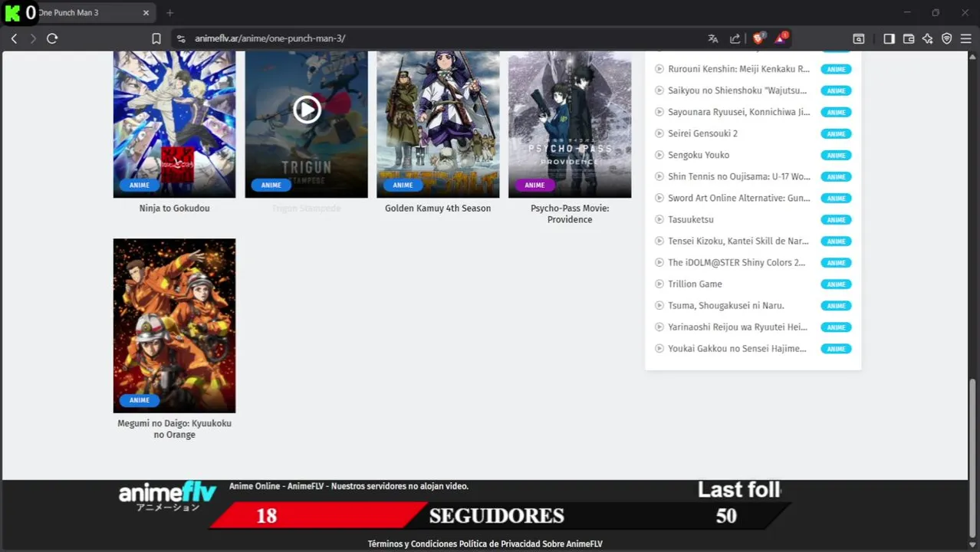View site settings icon beside the URL

pyautogui.click(x=181, y=38)
